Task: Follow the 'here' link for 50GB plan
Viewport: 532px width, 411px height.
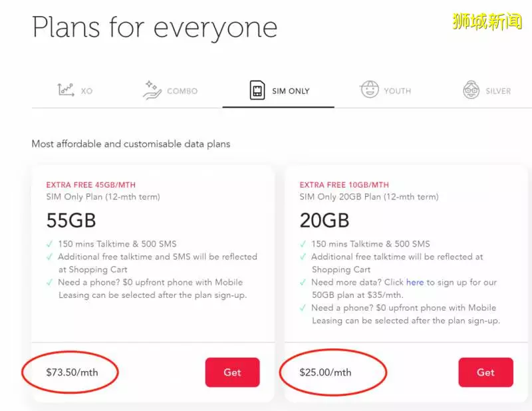Action: [x=415, y=283]
